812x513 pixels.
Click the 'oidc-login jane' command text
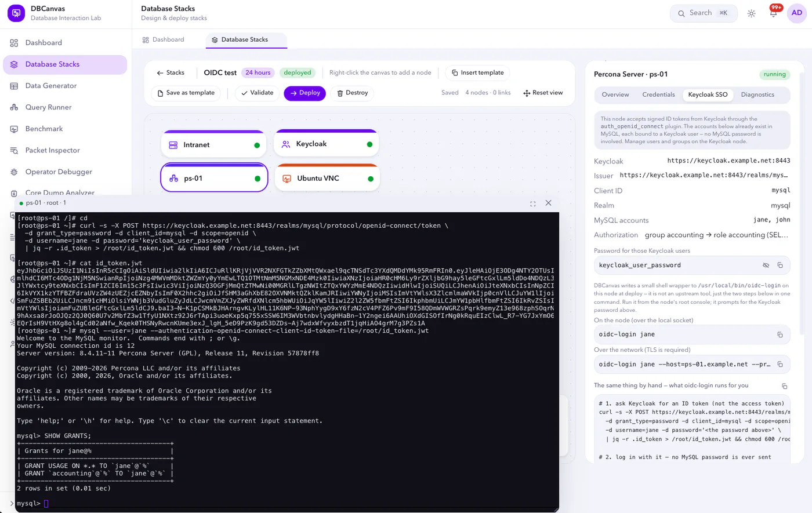[627, 334]
